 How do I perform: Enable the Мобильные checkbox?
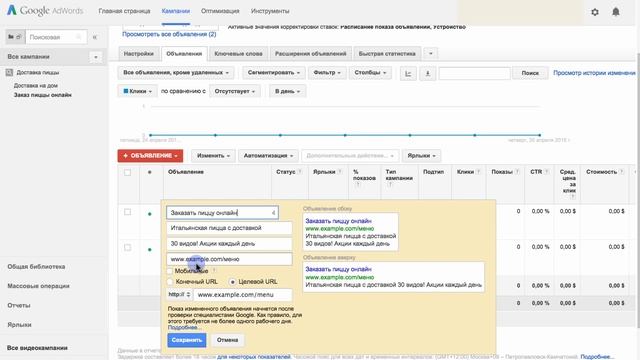(170, 271)
